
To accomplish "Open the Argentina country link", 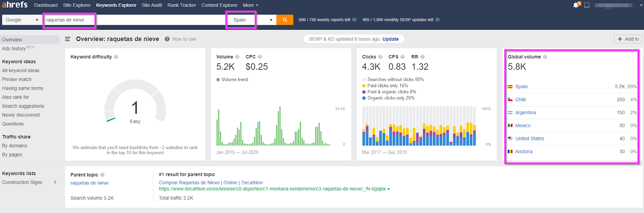I will click(x=525, y=113).
